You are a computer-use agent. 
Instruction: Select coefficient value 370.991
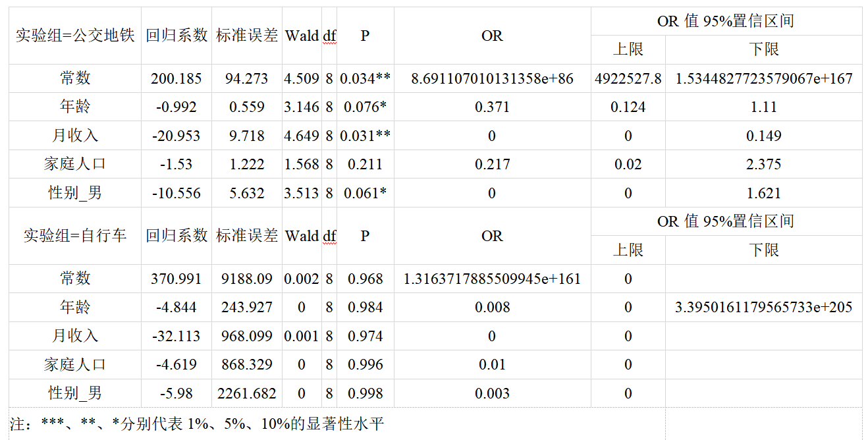[176, 279]
